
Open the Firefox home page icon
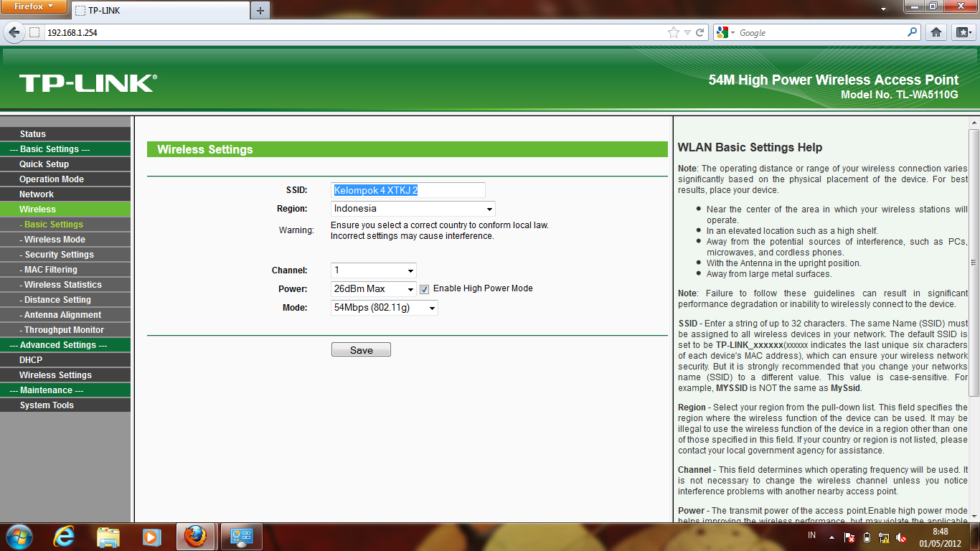[936, 32]
